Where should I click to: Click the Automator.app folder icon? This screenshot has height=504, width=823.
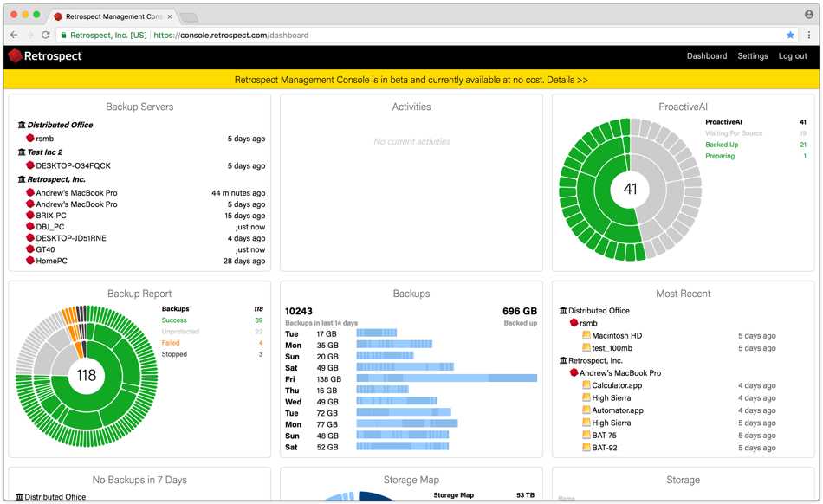(x=586, y=410)
